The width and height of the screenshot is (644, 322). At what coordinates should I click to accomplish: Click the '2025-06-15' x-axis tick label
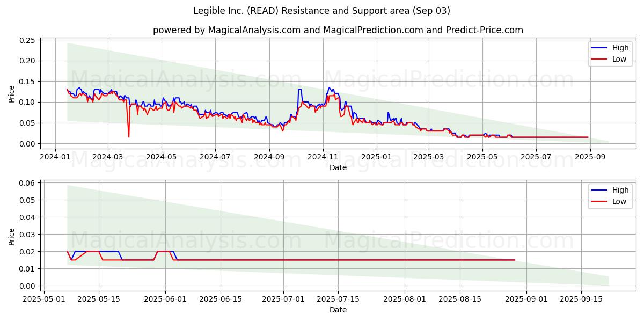coord(221,299)
